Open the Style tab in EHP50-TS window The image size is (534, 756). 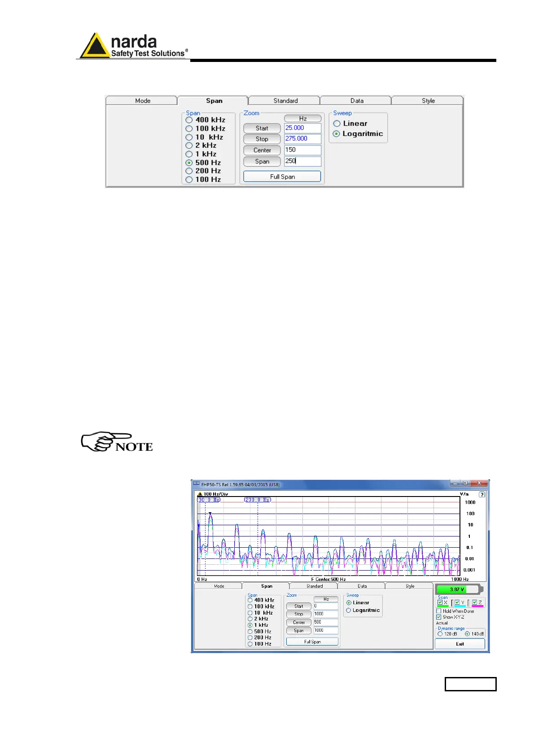click(x=410, y=586)
